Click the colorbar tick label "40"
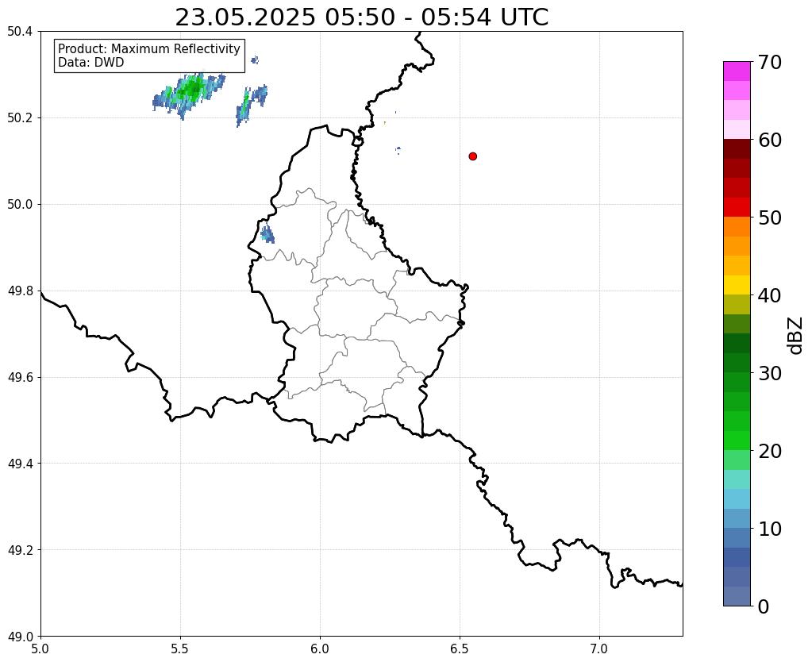 770,295
